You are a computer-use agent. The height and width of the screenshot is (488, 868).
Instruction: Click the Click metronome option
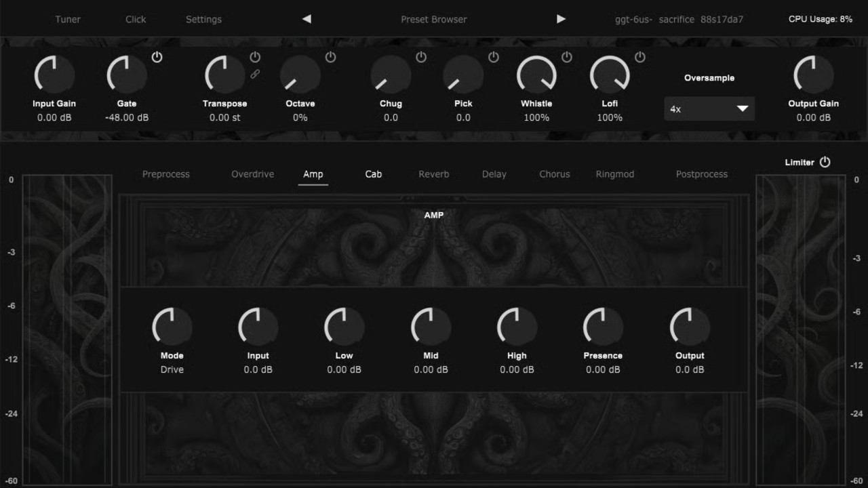135,19
